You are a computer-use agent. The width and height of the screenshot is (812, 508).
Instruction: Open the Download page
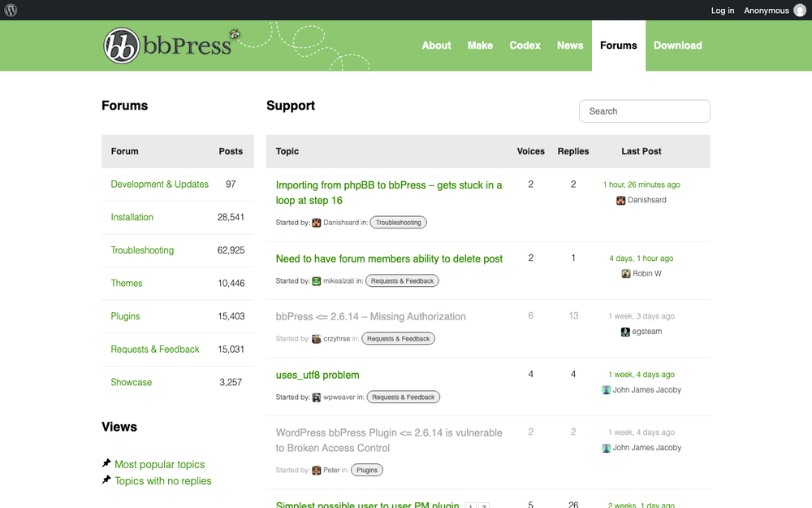(x=678, y=46)
